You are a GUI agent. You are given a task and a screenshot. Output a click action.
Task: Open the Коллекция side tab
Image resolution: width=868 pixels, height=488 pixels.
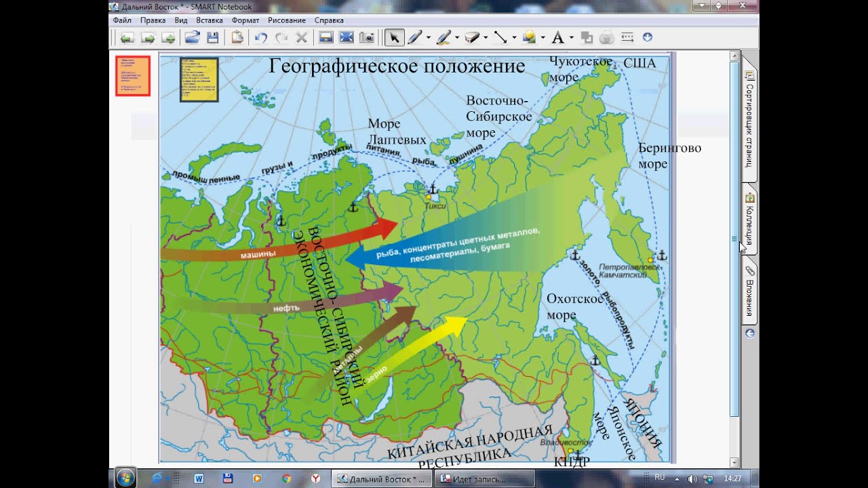click(x=749, y=220)
